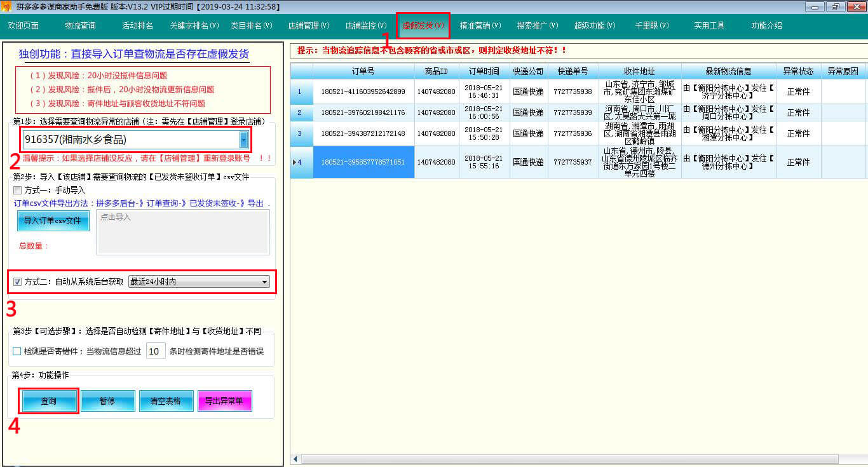
Task: Open the 物流查询 tab
Action: (x=81, y=26)
